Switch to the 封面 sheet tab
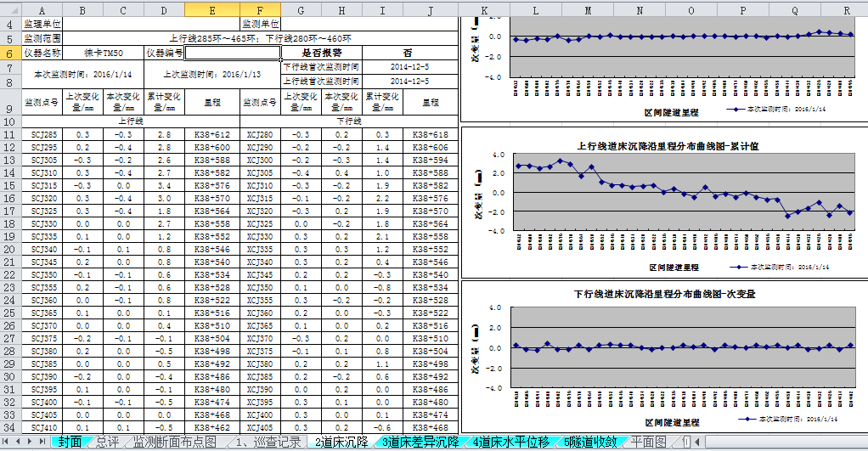 coord(70,442)
